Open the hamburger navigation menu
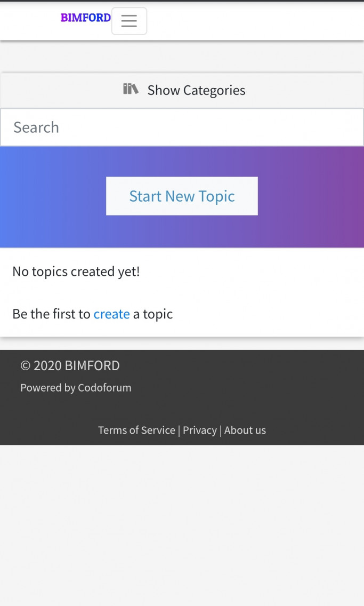Image resolution: width=364 pixels, height=606 pixels. click(x=129, y=21)
